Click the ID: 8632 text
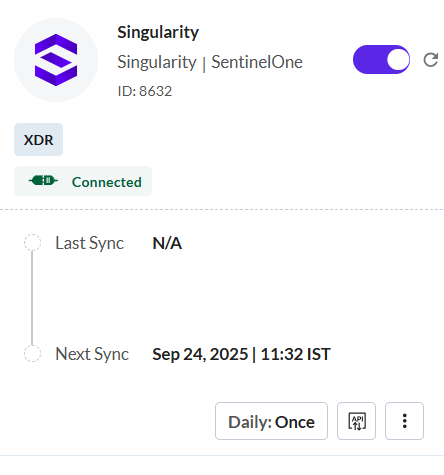The width and height of the screenshot is (444, 475). click(145, 91)
